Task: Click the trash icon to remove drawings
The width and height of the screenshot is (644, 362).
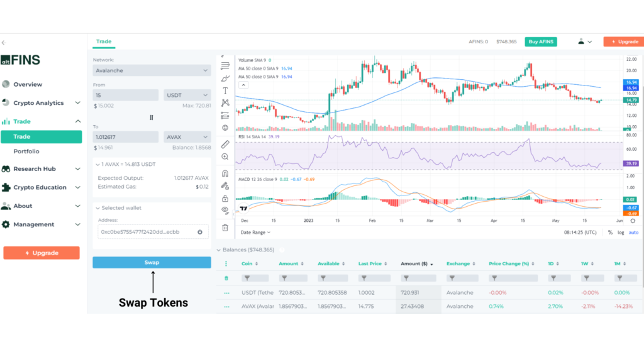Action: coord(225,228)
